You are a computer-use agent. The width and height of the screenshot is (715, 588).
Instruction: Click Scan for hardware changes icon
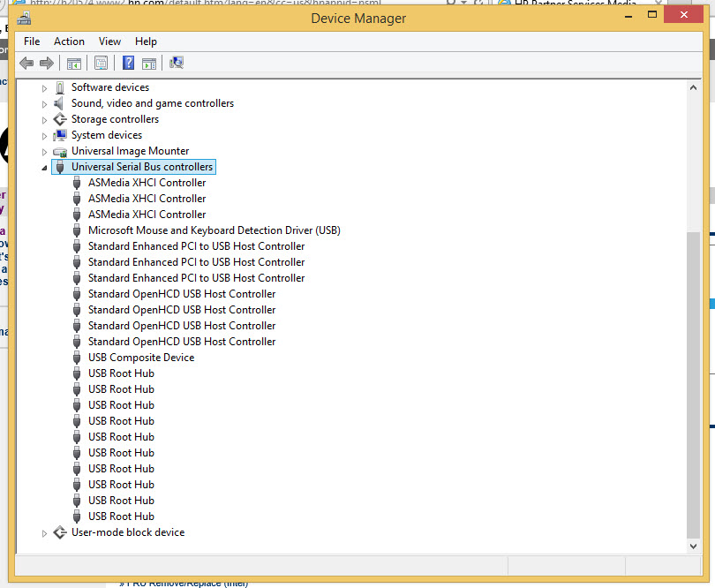(x=177, y=63)
